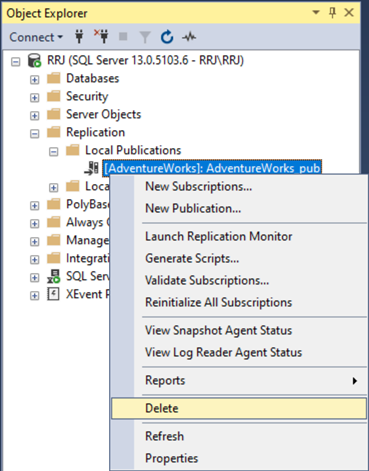369x471 pixels.
Task: Select the Server Objects row text
Action: [x=104, y=114]
